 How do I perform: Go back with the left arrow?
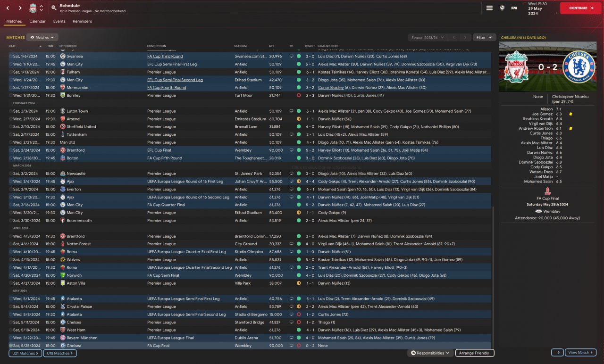tap(8, 8)
